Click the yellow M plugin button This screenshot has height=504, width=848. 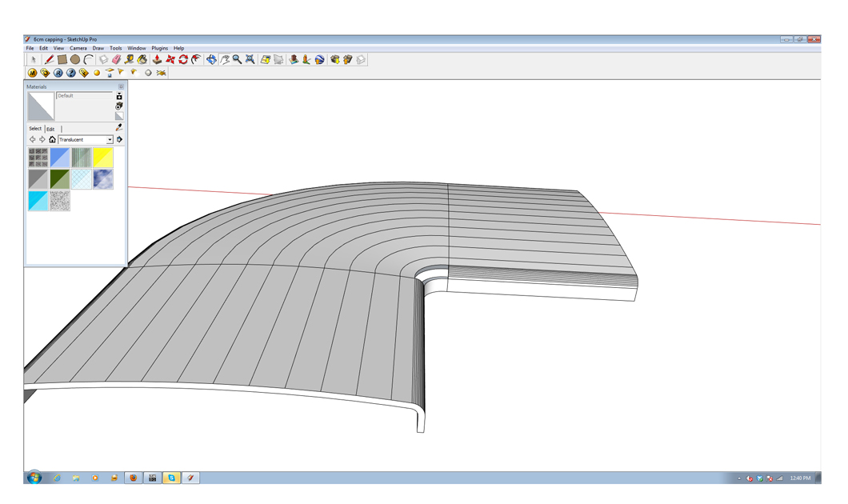33,73
